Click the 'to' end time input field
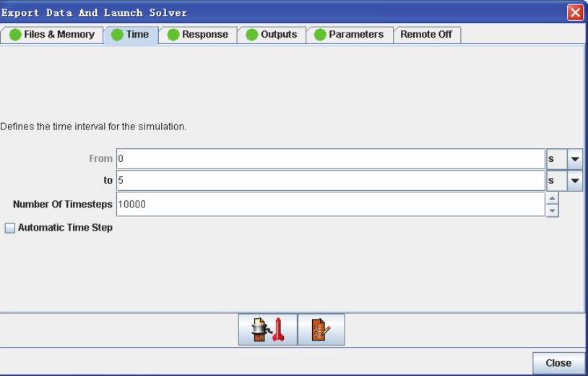This screenshot has width=588, height=376. pyautogui.click(x=330, y=181)
